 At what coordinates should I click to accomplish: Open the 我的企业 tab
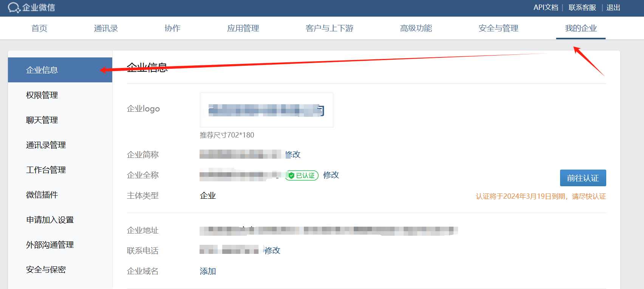point(581,28)
